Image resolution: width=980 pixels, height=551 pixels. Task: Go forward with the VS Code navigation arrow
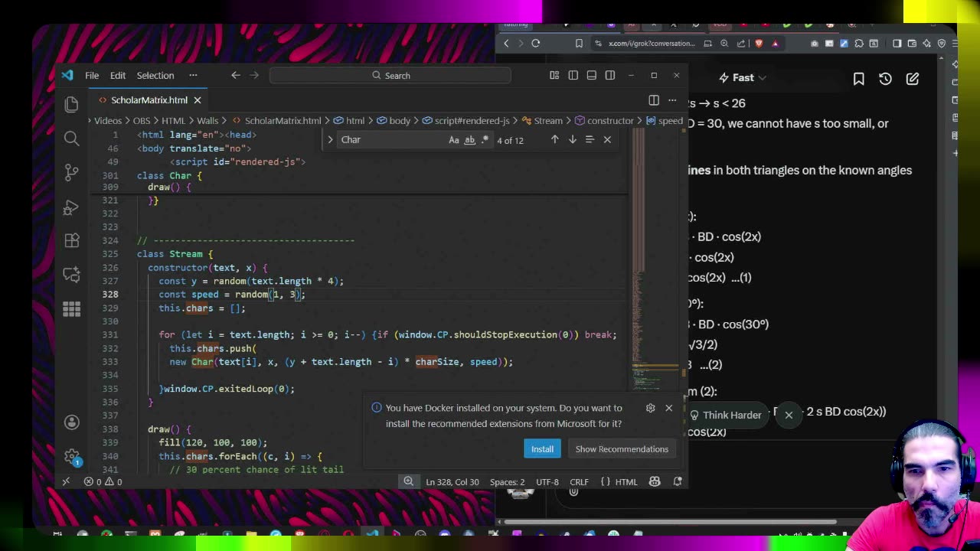click(x=254, y=75)
